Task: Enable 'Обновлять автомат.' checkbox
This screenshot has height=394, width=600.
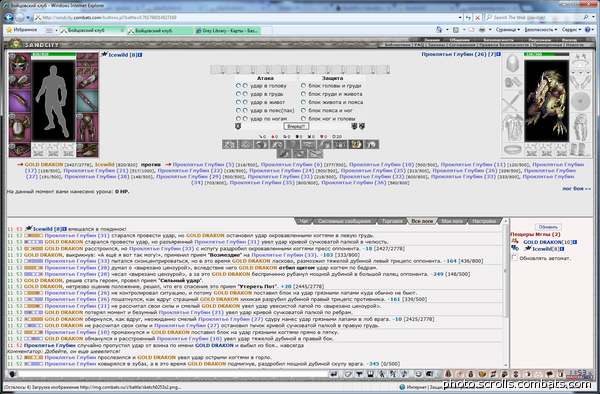Action: click(x=514, y=258)
